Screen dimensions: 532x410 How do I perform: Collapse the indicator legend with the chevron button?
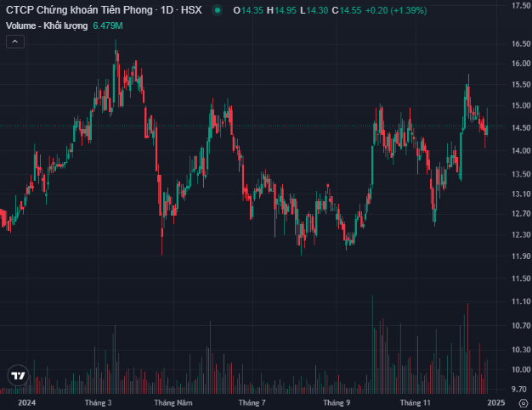(15, 42)
